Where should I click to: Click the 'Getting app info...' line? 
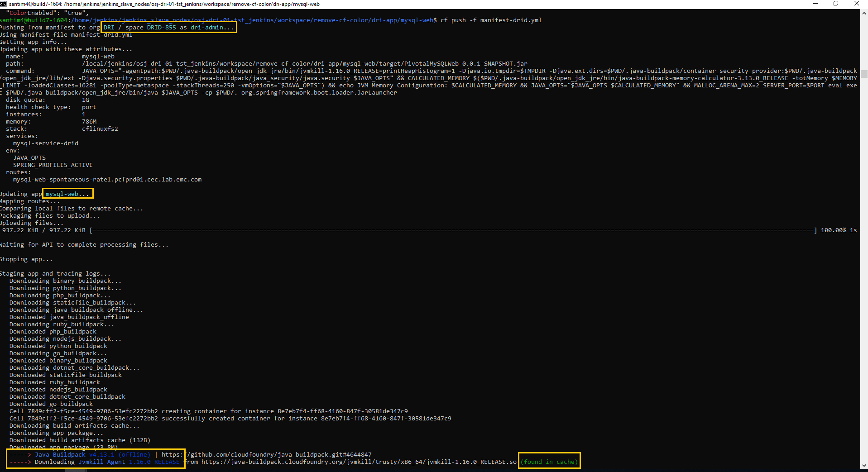click(x=34, y=42)
